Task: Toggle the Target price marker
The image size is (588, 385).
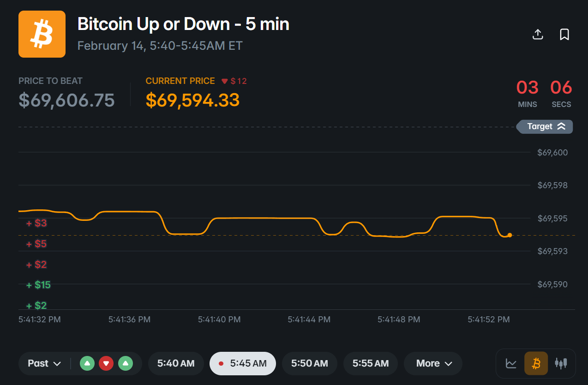Action: (x=545, y=126)
